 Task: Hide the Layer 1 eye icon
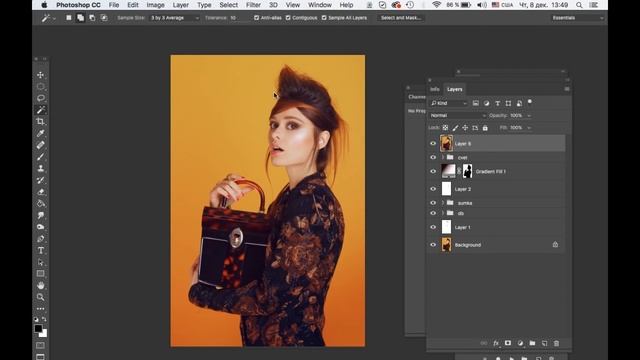(433, 227)
